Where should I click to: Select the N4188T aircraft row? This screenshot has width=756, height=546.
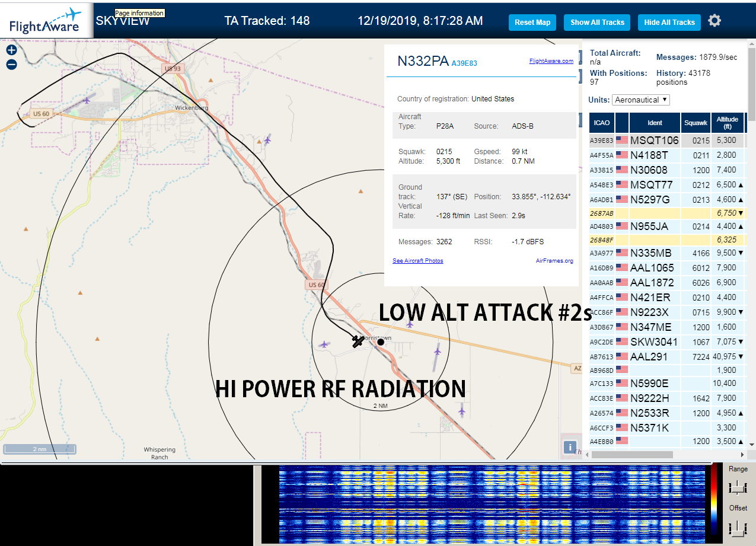point(667,155)
